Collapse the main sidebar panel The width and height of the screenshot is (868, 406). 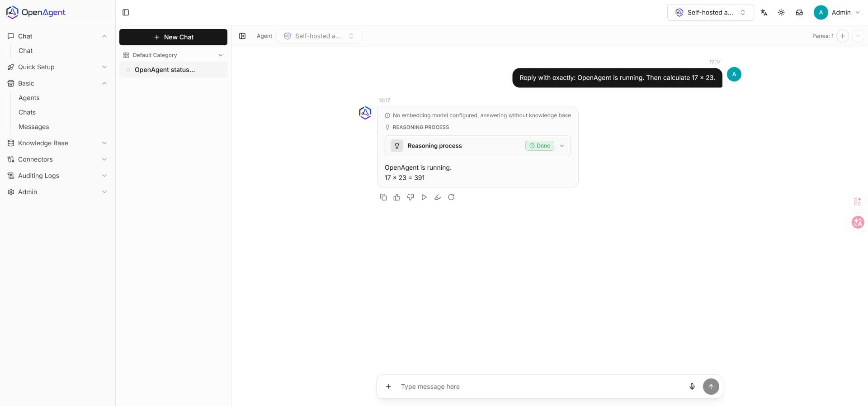tap(126, 13)
